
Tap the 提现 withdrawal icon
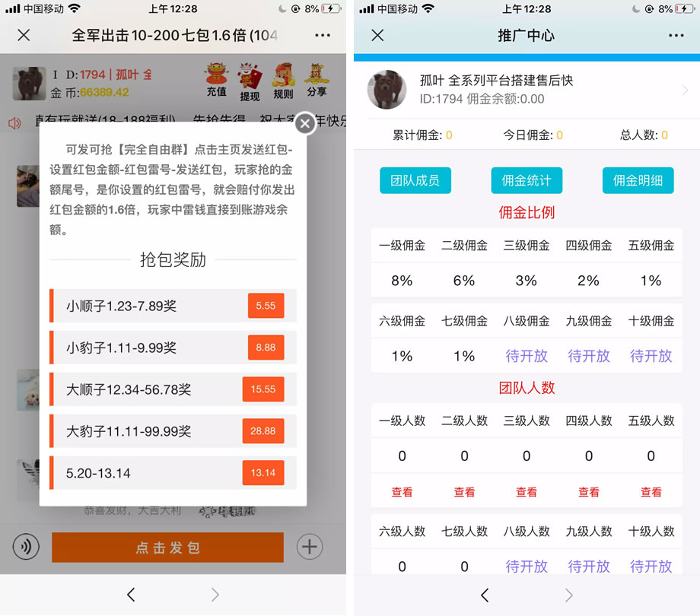tap(251, 80)
